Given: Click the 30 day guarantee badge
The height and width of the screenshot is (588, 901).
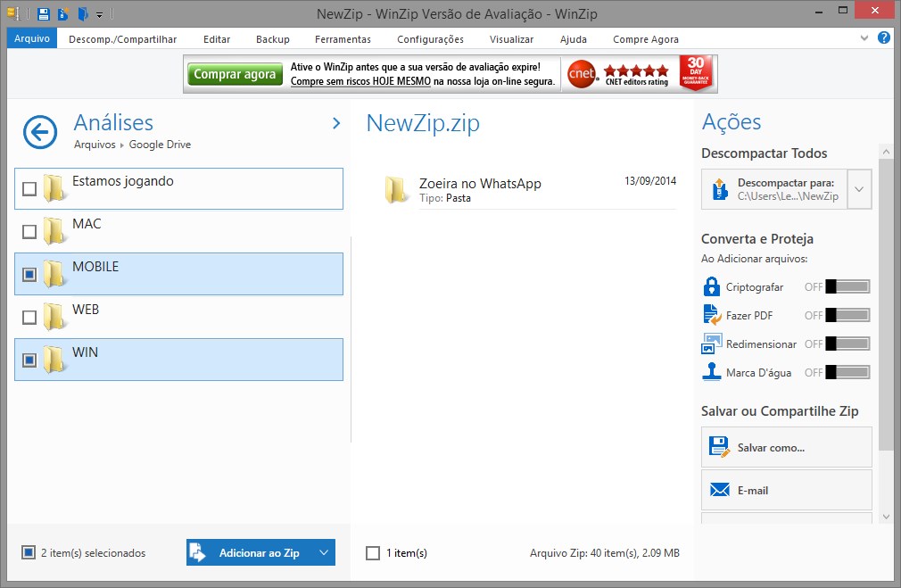Looking at the screenshot, I should click(695, 73).
